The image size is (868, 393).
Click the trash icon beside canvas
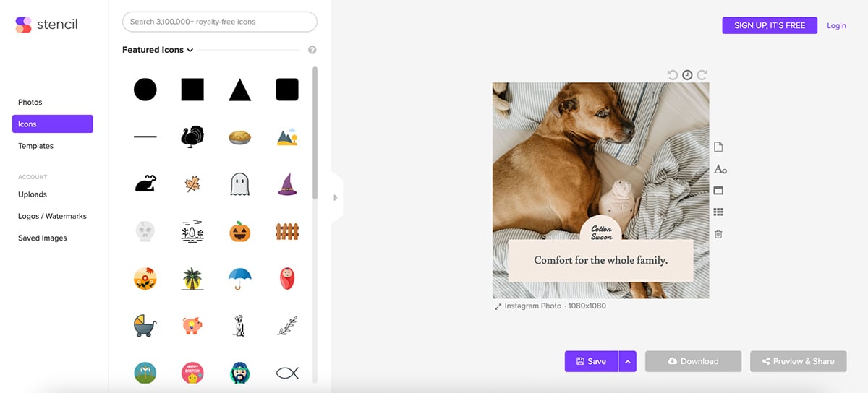[718, 234]
